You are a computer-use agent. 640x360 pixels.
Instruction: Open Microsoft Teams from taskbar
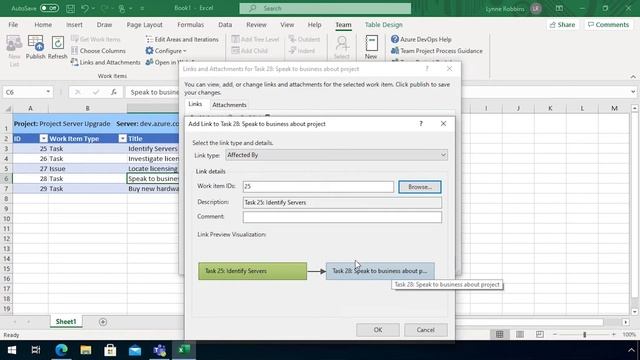tap(160, 350)
